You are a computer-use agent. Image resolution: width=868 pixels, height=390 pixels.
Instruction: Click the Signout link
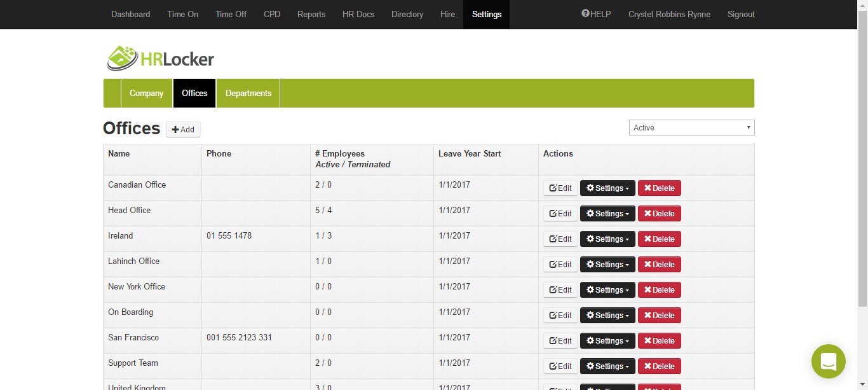pyautogui.click(x=741, y=14)
